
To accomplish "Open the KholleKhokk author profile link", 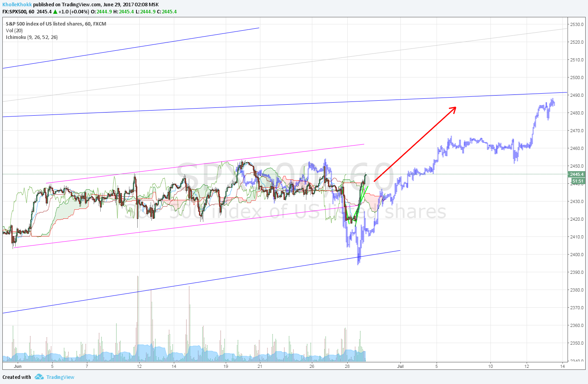I will click(17, 5).
